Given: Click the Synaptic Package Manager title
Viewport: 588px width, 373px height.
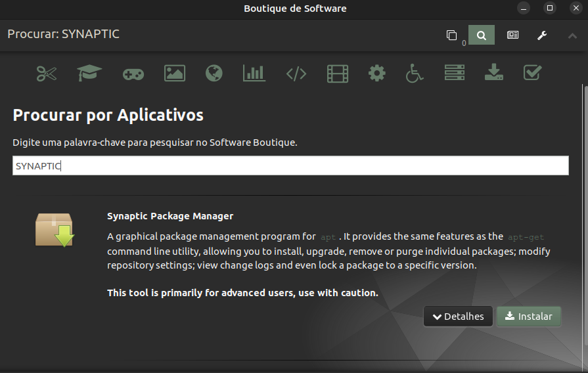Looking at the screenshot, I should (170, 216).
